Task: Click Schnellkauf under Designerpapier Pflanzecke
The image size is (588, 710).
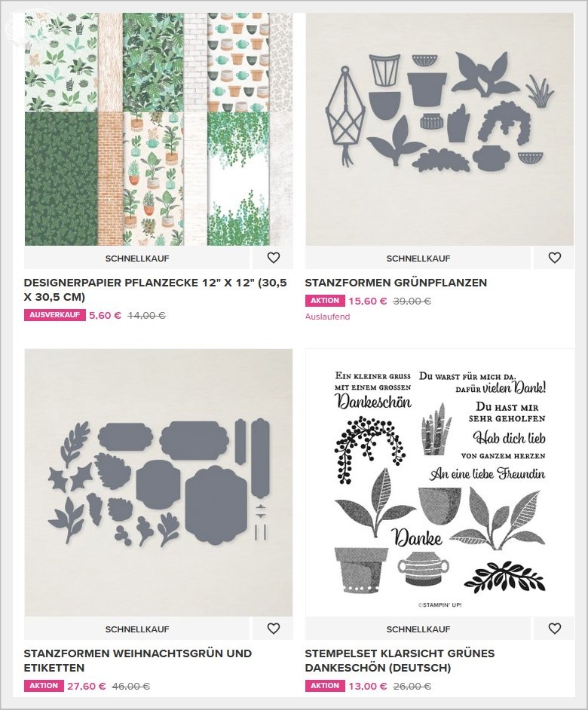Action: point(136,258)
